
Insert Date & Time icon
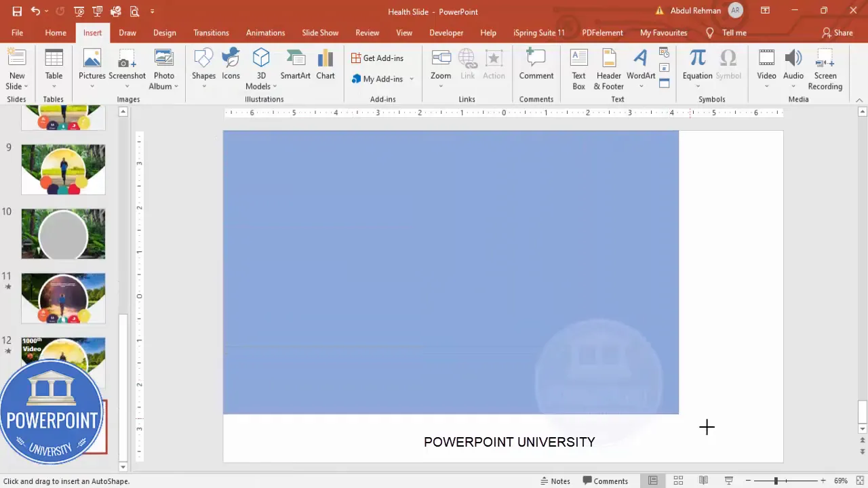[665, 53]
